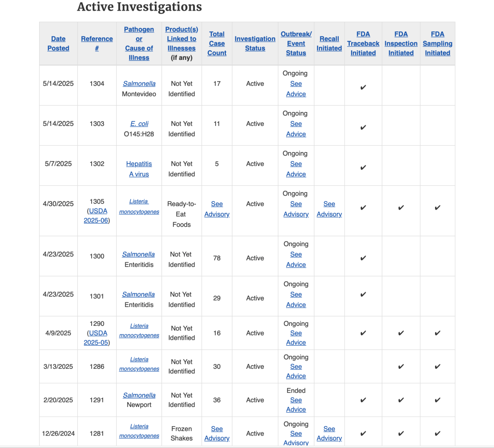Open case count See Advisory for Frozen Shakes

[x=217, y=434]
